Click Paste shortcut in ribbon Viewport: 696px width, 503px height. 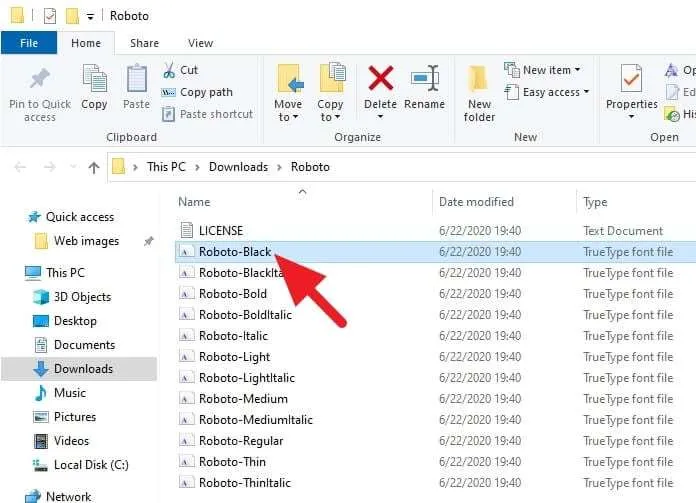[207, 114]
